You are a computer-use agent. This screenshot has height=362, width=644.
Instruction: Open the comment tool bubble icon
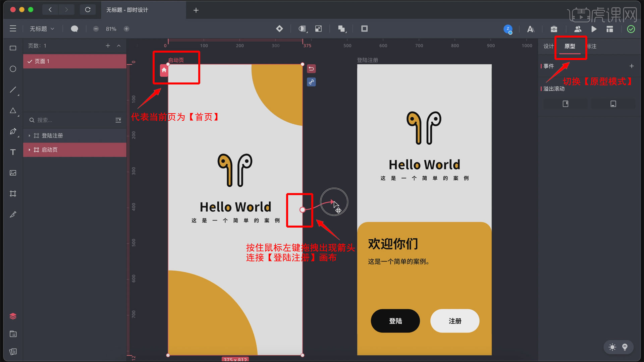(74, 29)
